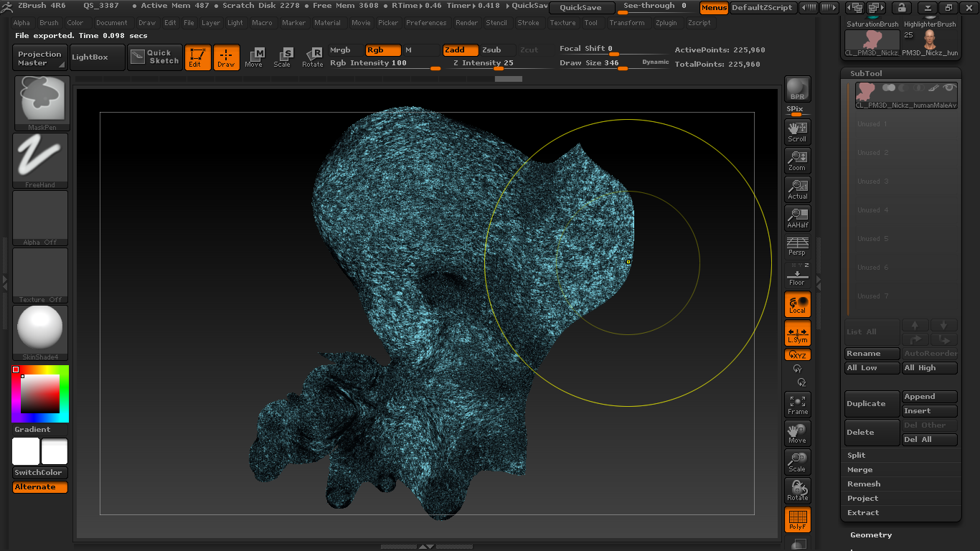The height and width of the screenshot is (551, 980).
Task: Disable PolyF polyframe display
Action: click(x=797, y=519)
